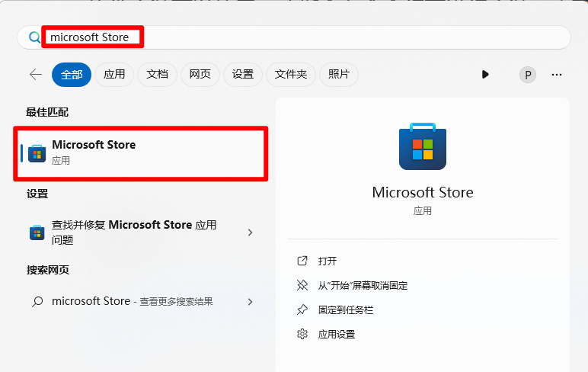
Task: Open web result microsoft Store 查看更多搜索结果
Action: pos(141,301)
